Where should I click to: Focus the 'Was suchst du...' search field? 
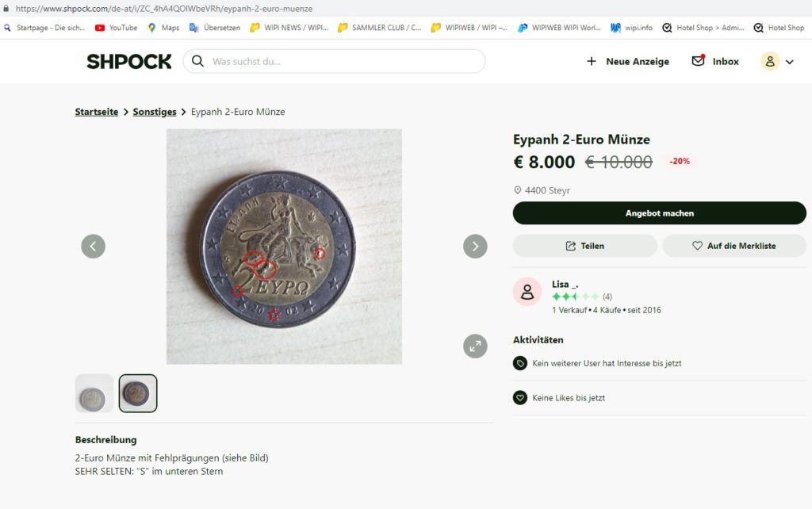pyautogui.click(x=341, y=61)
